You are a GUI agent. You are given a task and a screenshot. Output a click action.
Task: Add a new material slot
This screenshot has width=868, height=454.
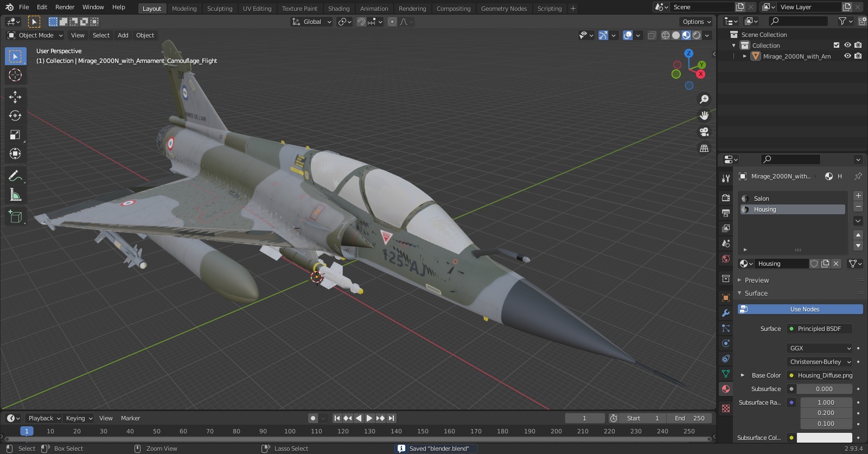tap(858, 196)
